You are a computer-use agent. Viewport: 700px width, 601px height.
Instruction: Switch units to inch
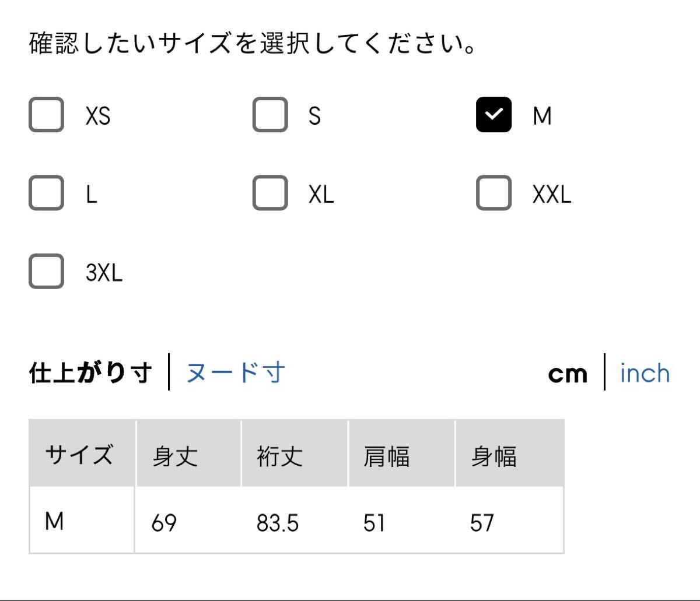pyautogui.click(x=645, y=373)
